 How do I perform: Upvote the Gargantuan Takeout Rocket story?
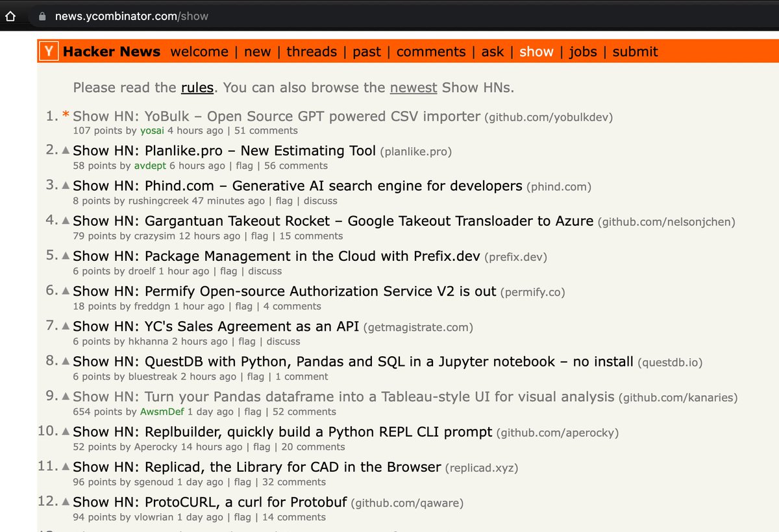coord(66,221)
